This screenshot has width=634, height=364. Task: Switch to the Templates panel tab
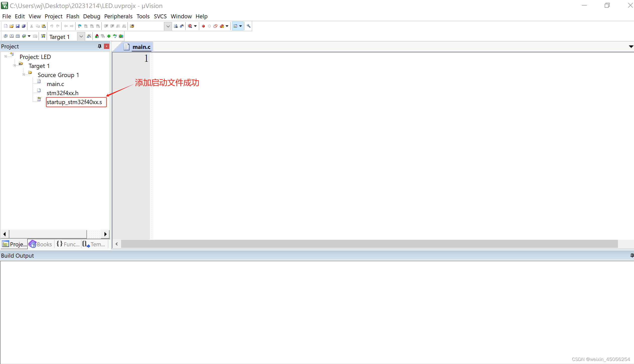(x=94, y=244)
